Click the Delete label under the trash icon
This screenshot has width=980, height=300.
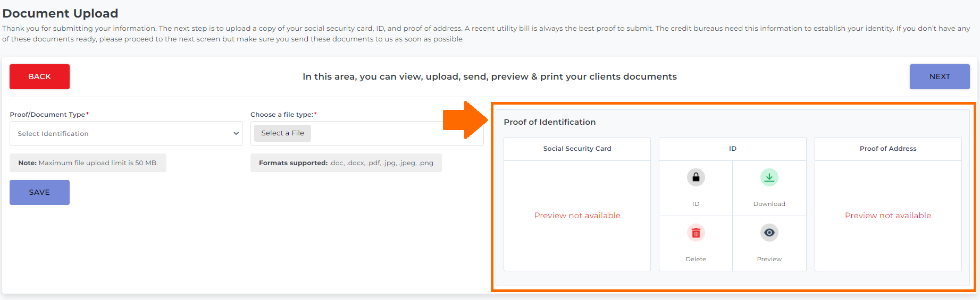[x=696, y=259]
